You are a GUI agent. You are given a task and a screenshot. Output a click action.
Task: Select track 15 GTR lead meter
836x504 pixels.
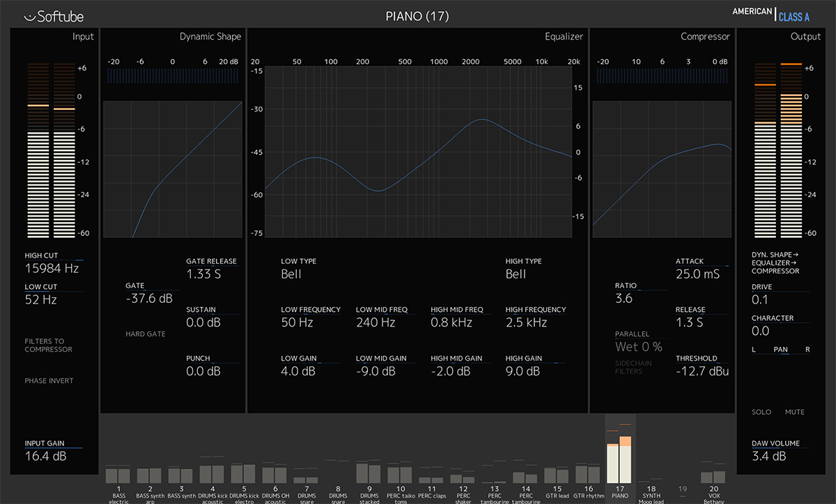tap(557, 475)
